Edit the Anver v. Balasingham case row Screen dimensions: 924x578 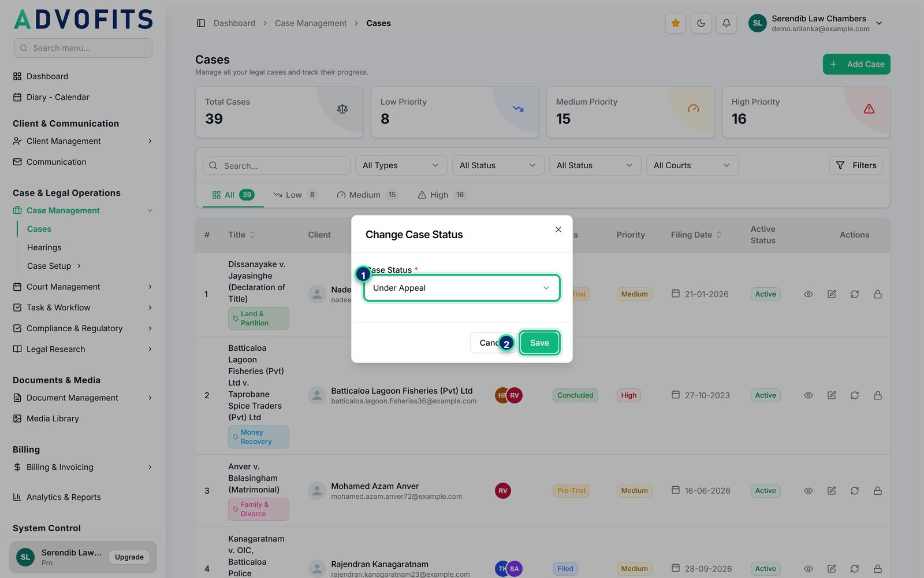coord(832,491)
